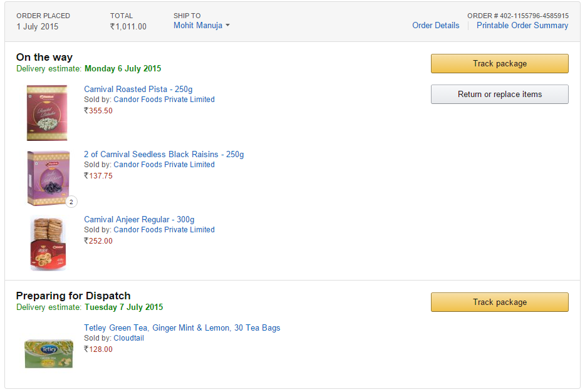Click the Tetley Green Tea box image
Image resolution: width=585 pixels, height=392 pixels.
(x=48, y=353)
